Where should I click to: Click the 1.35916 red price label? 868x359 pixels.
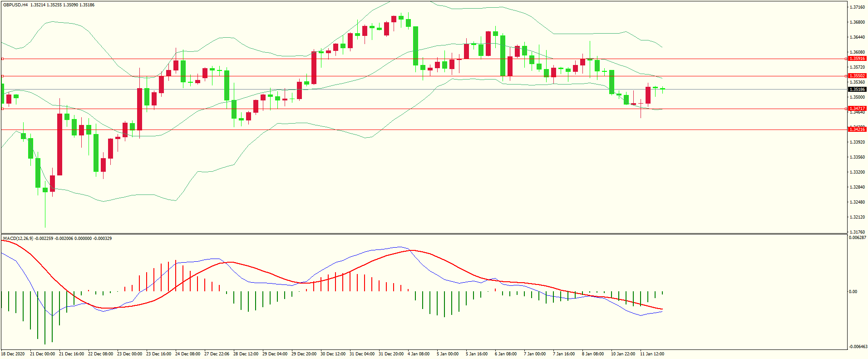857,59
